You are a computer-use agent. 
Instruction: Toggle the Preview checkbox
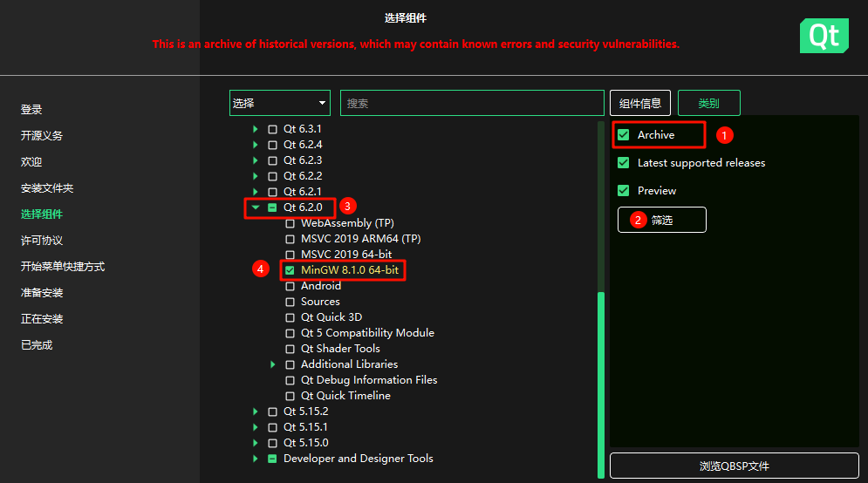(624, 191)
